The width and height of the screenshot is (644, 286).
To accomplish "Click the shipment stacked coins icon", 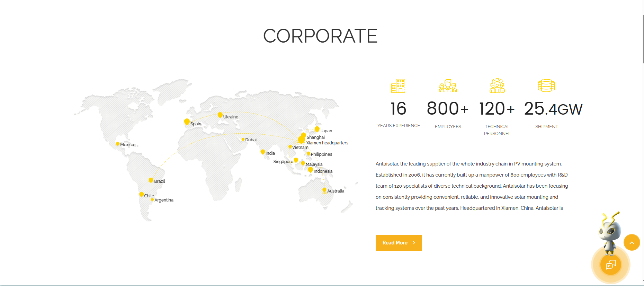I will pos(546,86).
